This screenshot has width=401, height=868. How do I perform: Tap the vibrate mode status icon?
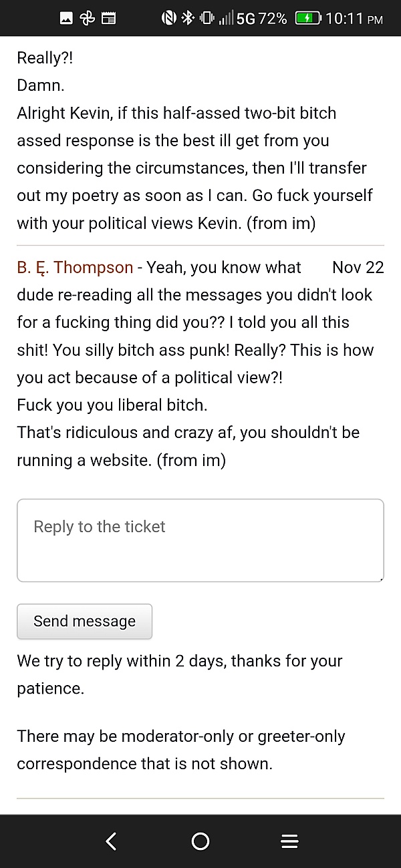207,19
